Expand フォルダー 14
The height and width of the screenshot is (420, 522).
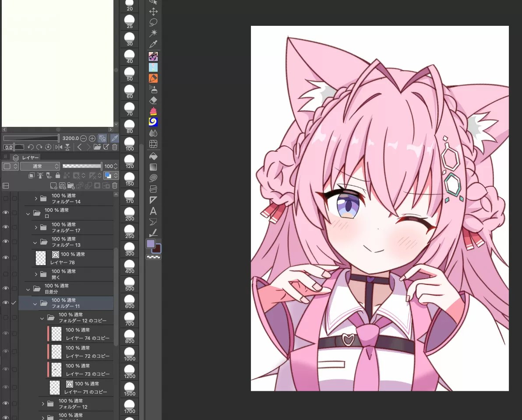[x=36, y=199]
